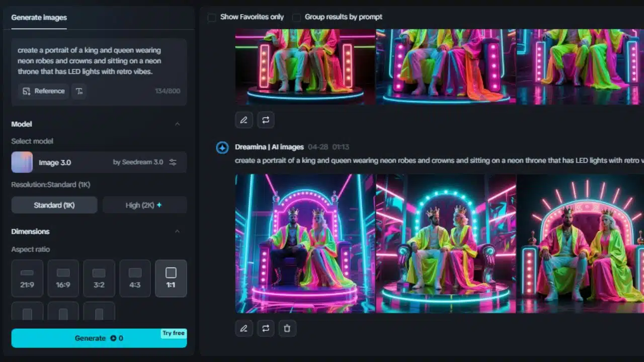
Task: Click the Dreamina avatar icon
Action: 222,147
